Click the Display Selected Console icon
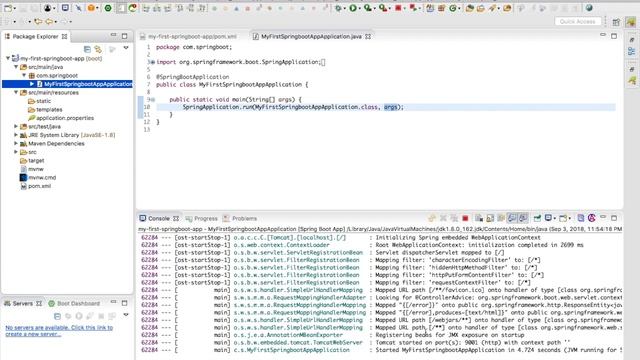The width and height of the screenshot is (640, 360). coord(549,218)
